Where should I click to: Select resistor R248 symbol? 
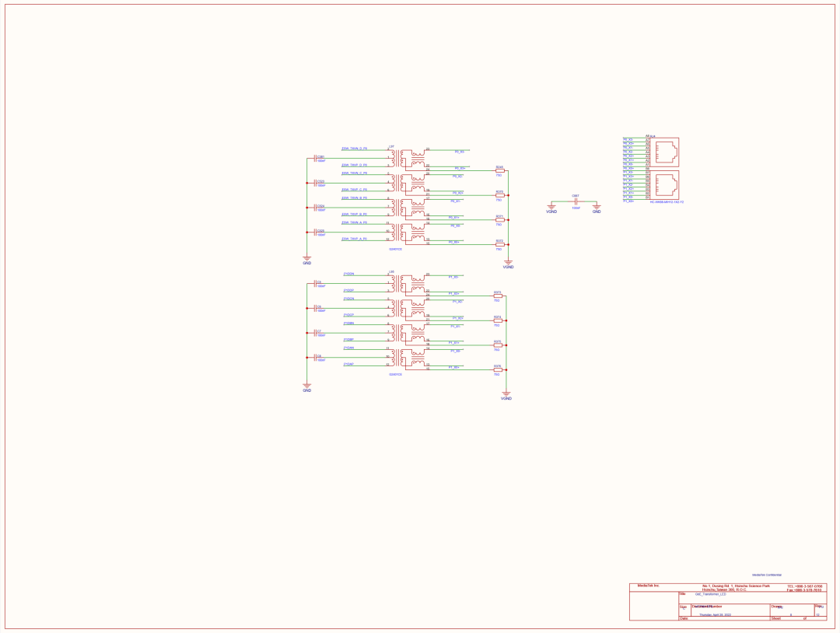click(499, 171)
